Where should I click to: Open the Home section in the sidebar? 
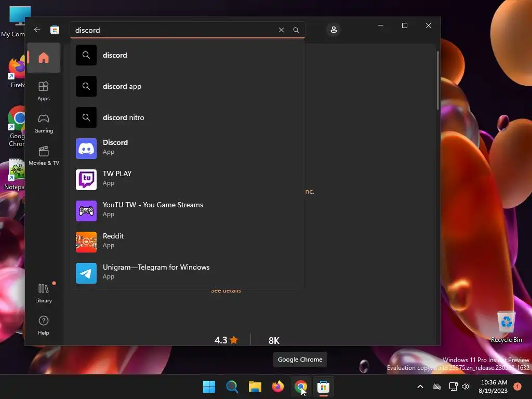coord(44,58)
